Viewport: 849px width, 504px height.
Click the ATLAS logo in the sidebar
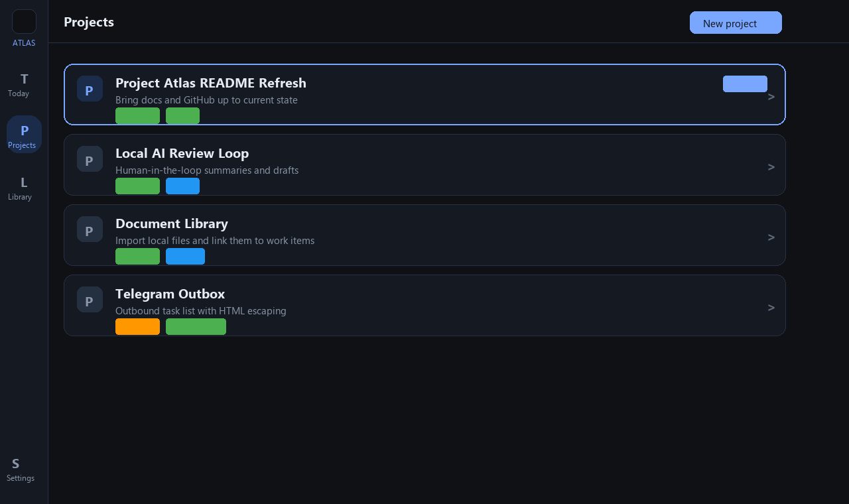click(24, 22)
